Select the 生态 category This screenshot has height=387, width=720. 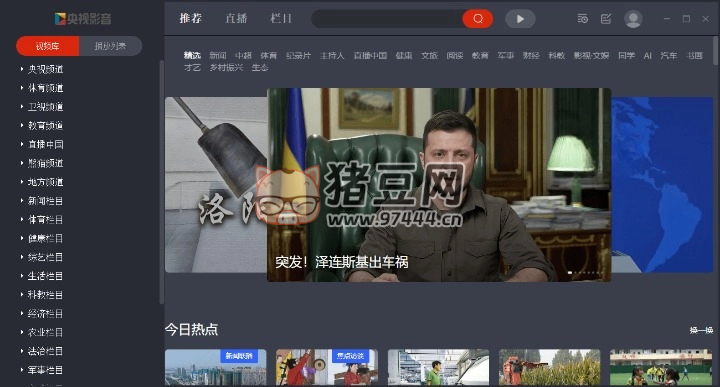[x=259, y=67]
